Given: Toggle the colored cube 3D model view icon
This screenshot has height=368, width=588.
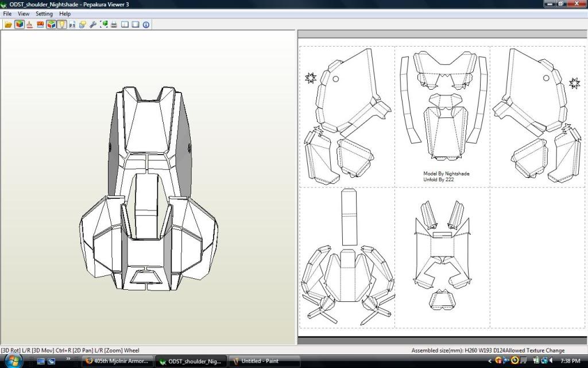Looking at the screenshot, I should pos(19,24).
